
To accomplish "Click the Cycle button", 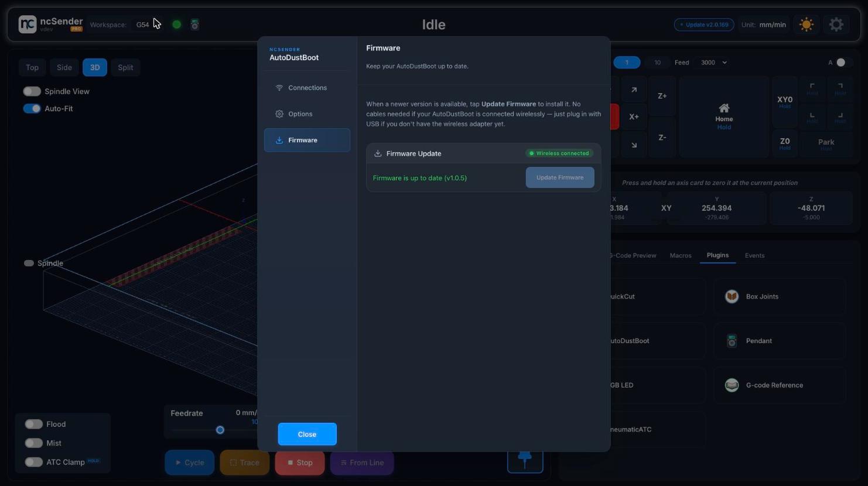I will 190,462.
